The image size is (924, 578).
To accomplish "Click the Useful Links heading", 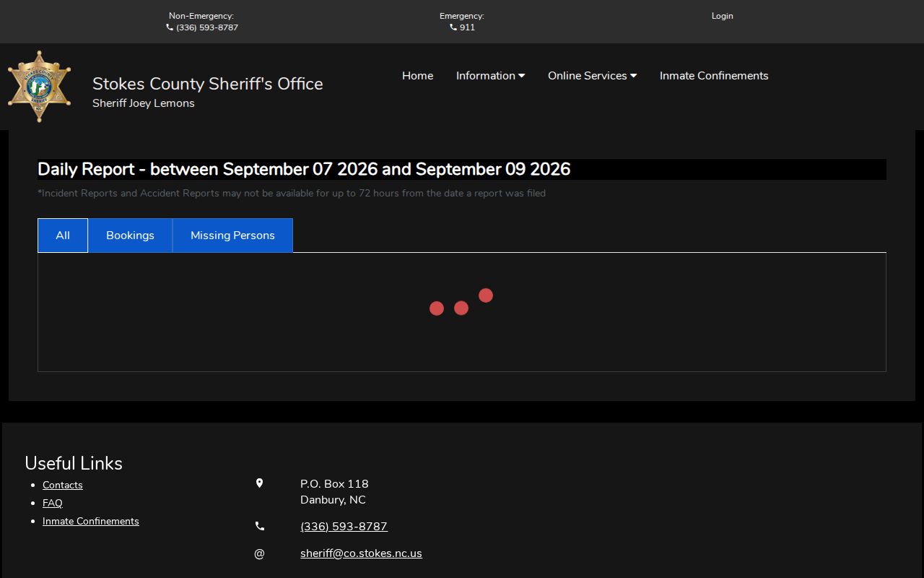I will (74, 463).
